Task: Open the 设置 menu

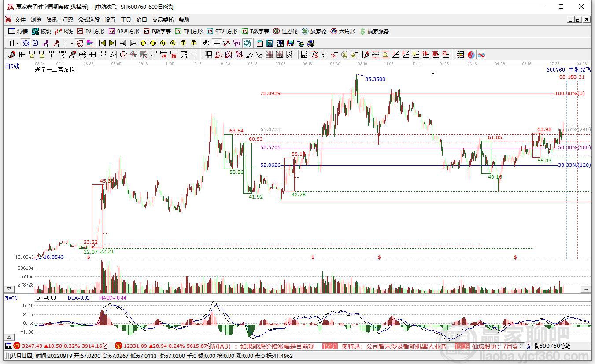Action: [110, 19]
